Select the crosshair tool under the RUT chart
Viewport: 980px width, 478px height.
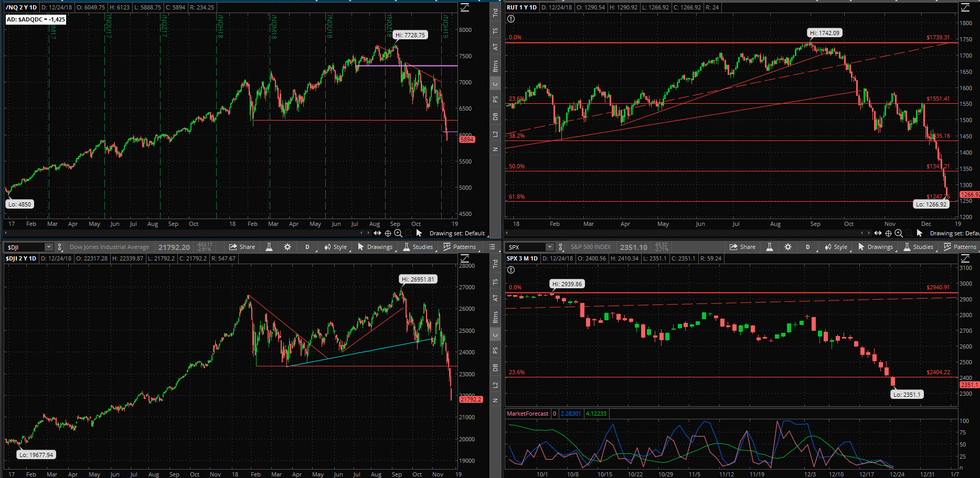click(888, 233)
